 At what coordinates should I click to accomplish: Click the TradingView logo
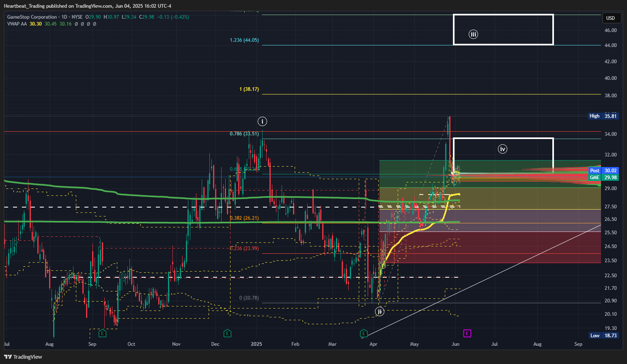pos(24,357)
